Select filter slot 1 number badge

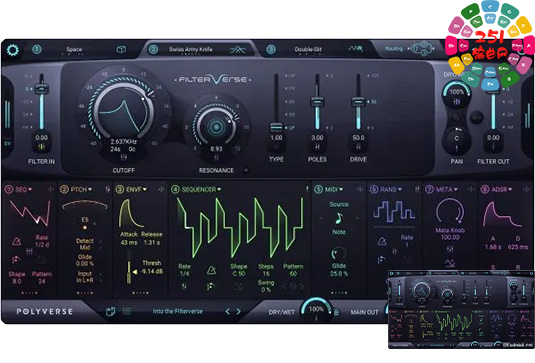click(x=37, y=49)
